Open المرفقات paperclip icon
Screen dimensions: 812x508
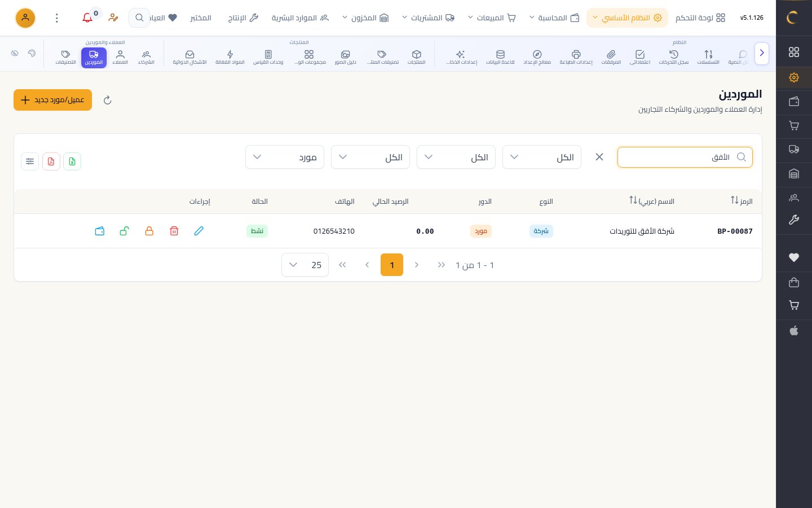pyautogui.click(x=611, y=57)
